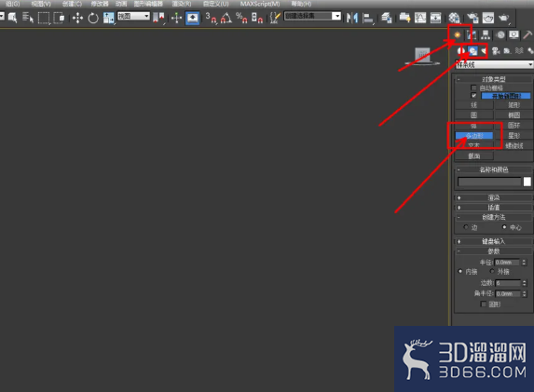Click the 多边形 shape button
Image resolution: width=534 pixels, height=392 pixels.
tap(473, 135)
